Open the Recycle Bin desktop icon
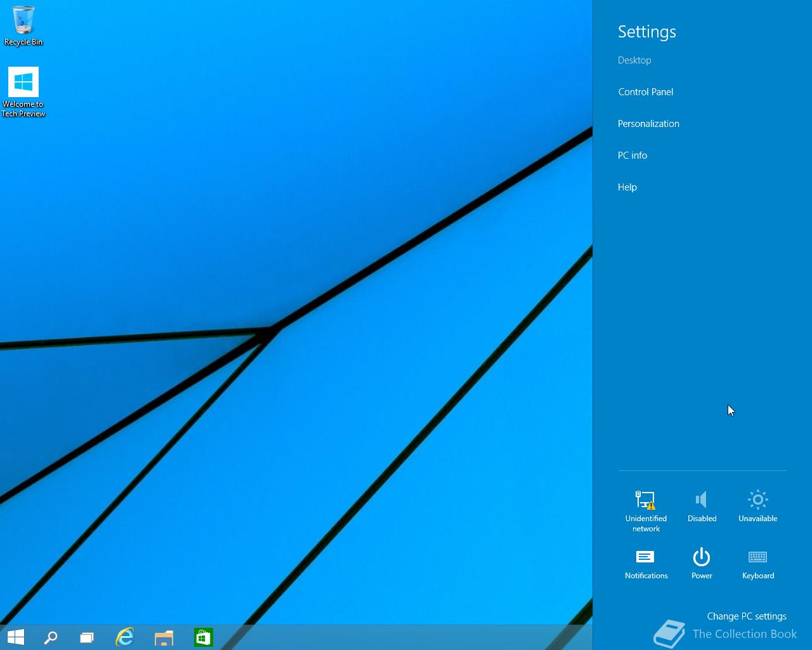Screen dimensions: 812x650 (23, 26)
